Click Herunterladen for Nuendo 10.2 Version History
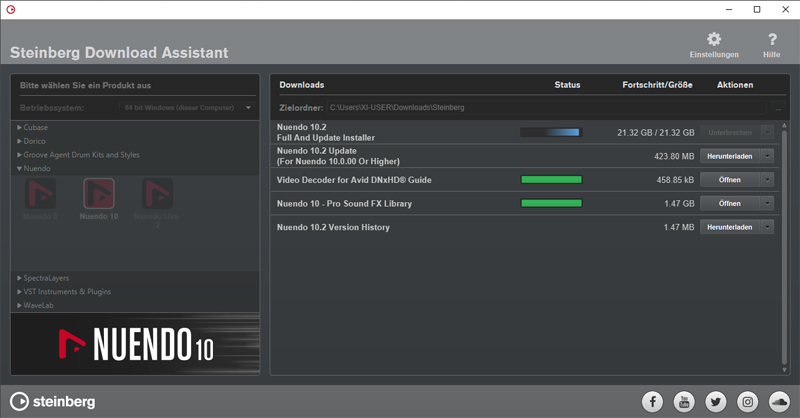800x418 pixels. tap(730, 227)
